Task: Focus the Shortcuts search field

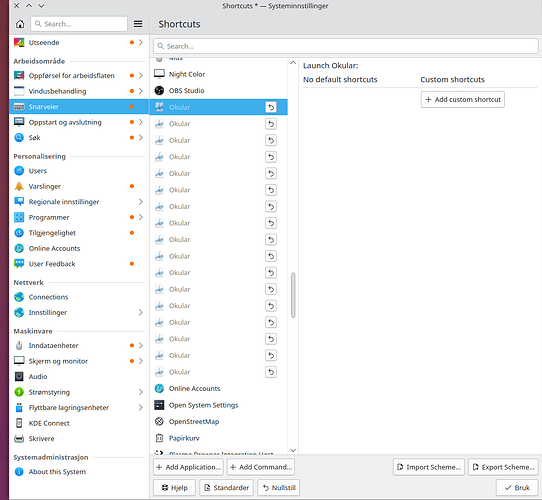Action: [346, 46]
